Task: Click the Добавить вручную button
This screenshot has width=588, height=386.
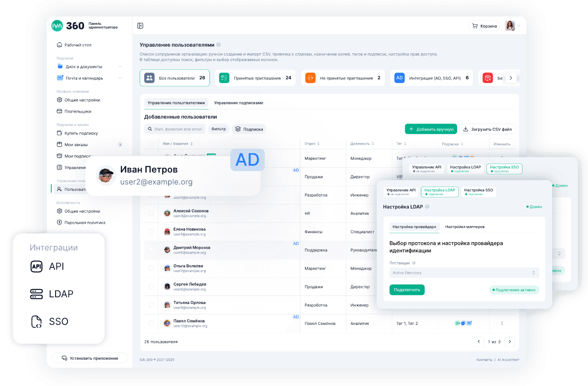Action: 431,129
